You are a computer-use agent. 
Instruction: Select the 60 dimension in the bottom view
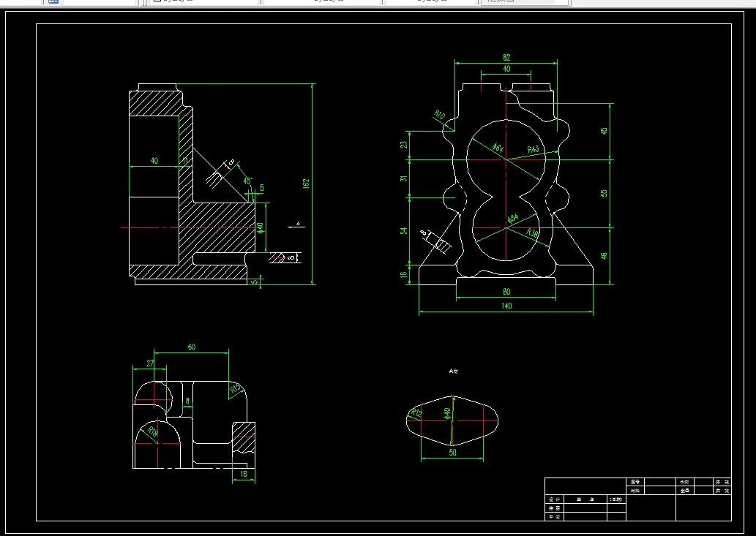pos(192,347)
